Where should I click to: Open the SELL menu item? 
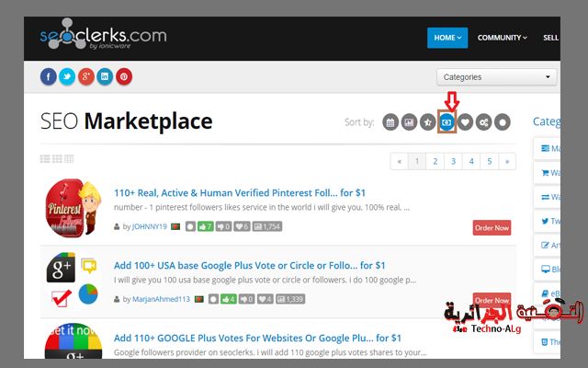(551, 38)
